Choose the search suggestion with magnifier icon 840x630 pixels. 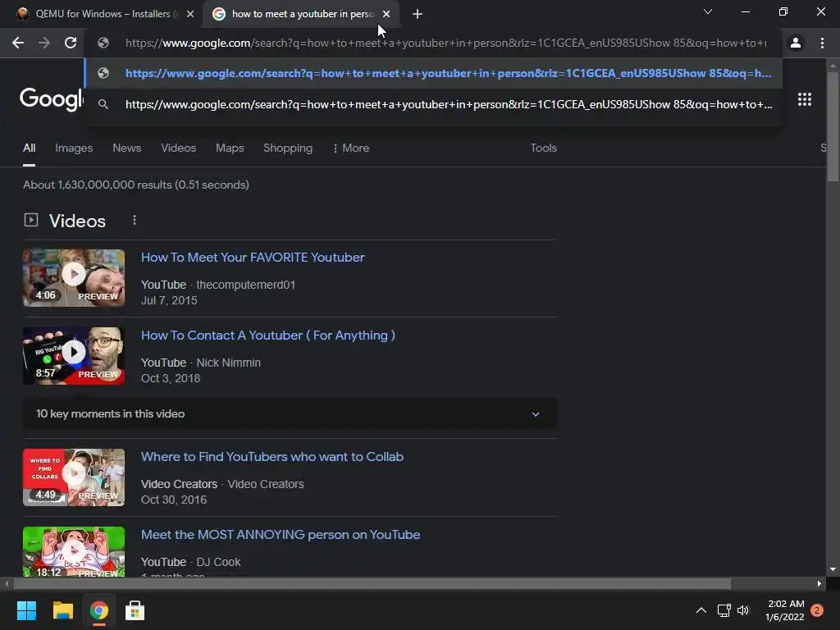coord(433,104)
